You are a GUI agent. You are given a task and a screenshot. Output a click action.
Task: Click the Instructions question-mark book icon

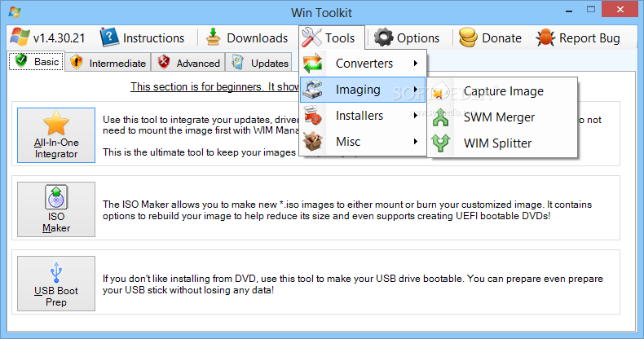pyautogui.click(x=109, y=37)
